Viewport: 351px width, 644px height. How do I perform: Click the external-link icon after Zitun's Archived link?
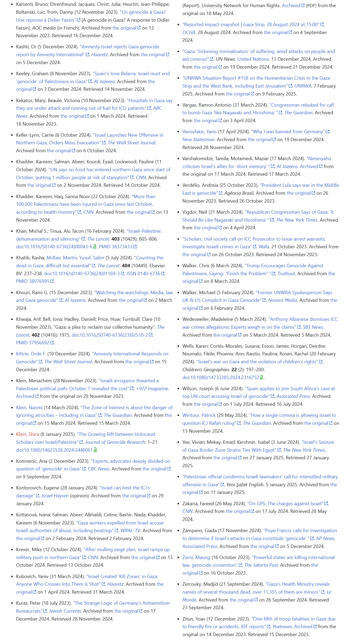click(315, 627)
